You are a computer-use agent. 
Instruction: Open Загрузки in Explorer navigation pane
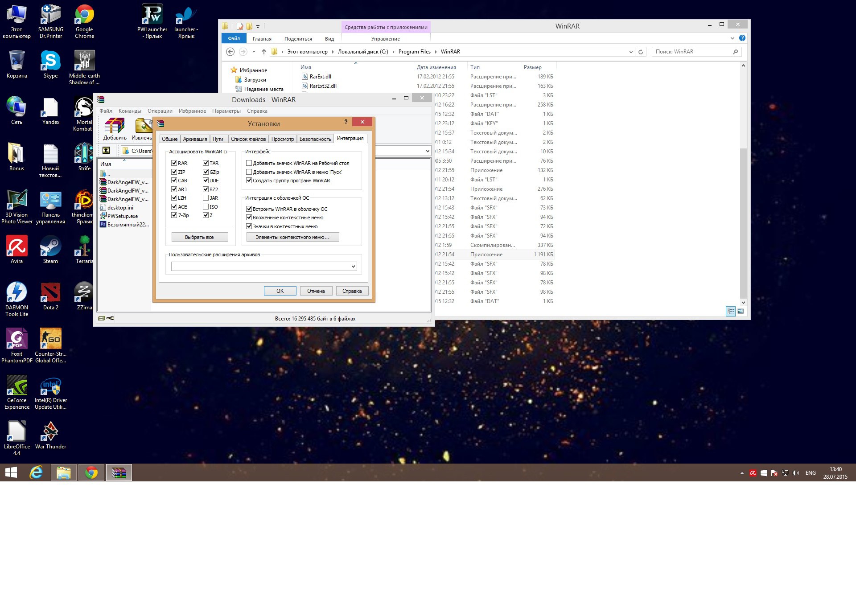[255, 80]
